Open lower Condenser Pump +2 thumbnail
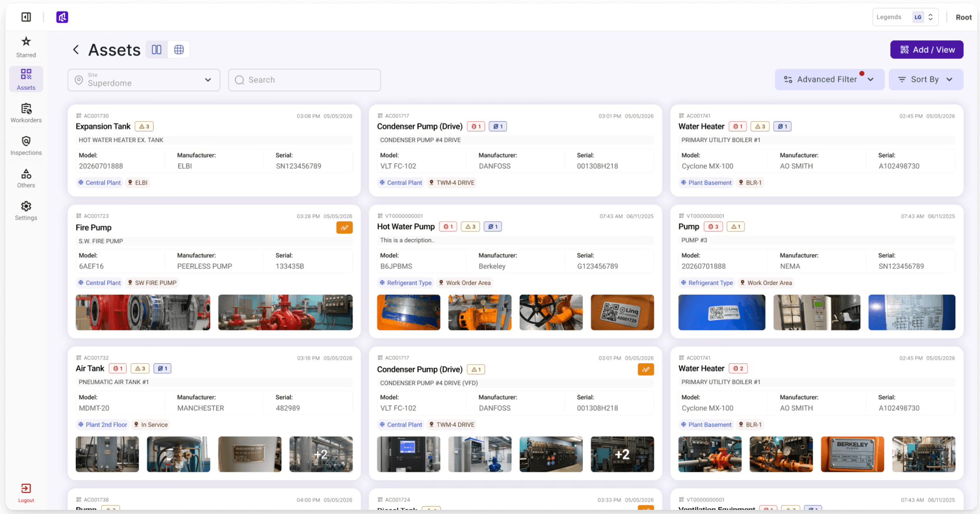 (622, 454)
